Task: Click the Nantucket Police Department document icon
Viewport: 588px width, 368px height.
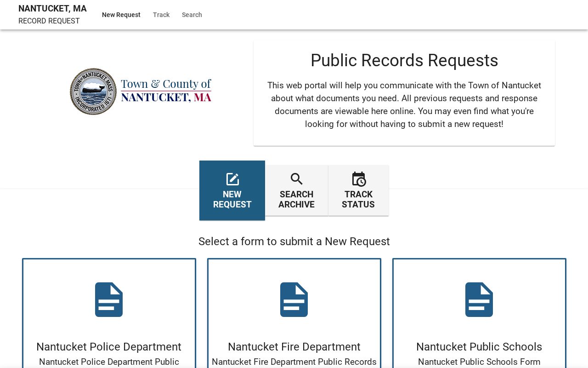Action: pos(109,299)
